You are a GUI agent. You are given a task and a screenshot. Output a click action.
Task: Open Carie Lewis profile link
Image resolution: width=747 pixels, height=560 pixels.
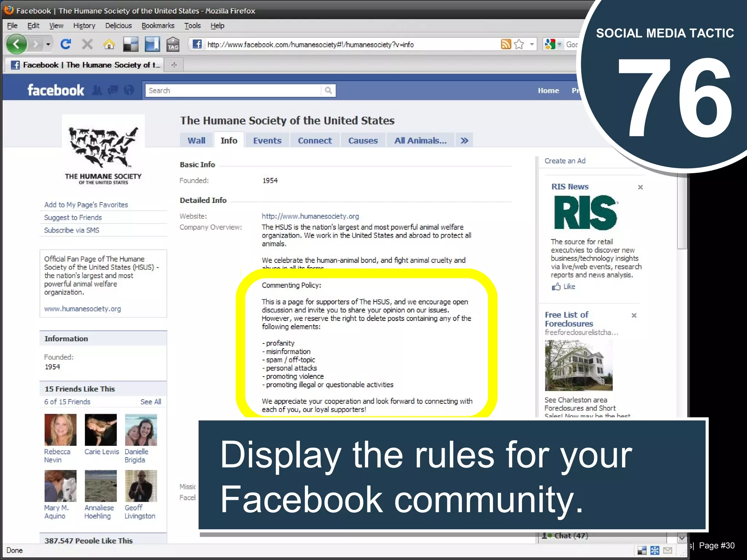(102, 452)
